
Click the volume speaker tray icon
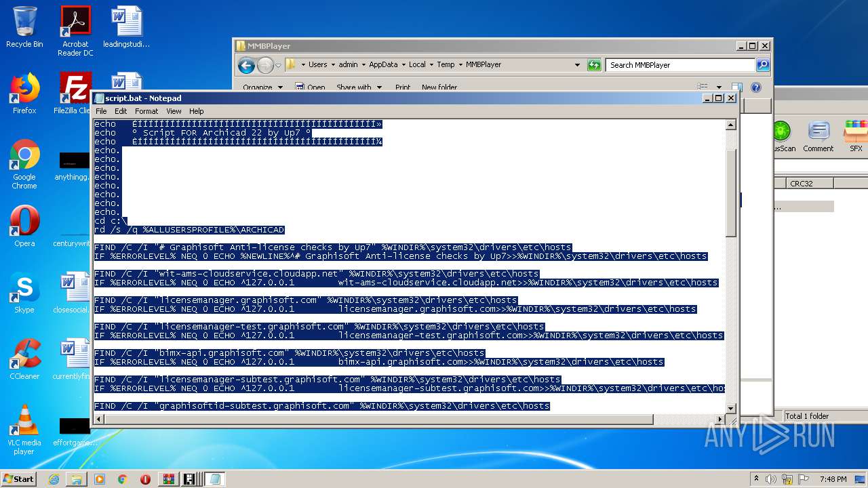coord(772,479)
